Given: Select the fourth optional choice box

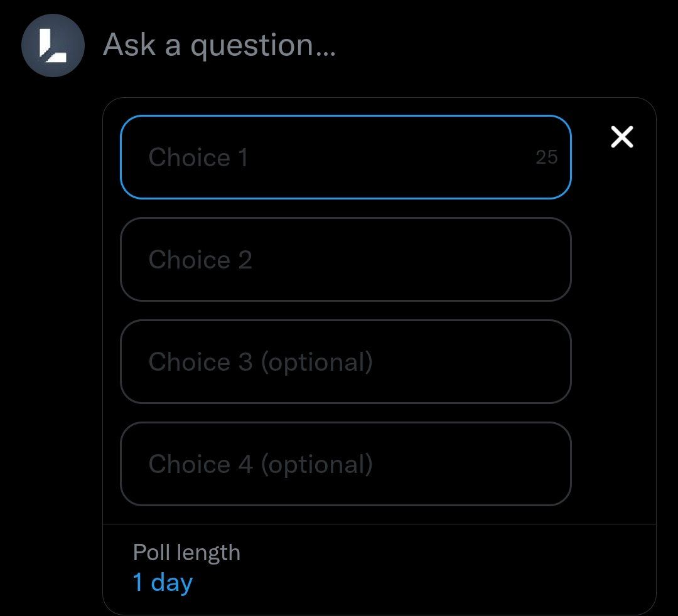Looking at the screenshot, I should 345,464.
